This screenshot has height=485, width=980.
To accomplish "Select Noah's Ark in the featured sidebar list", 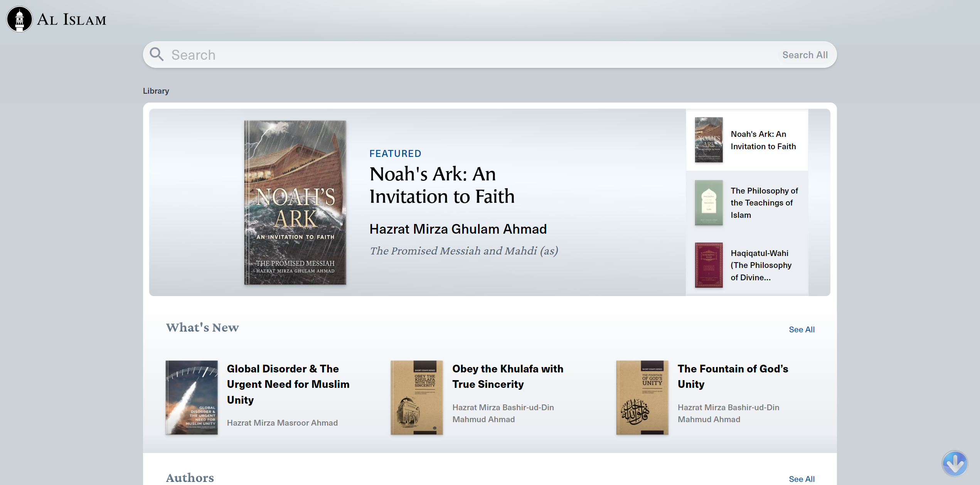I will [747, 140].
